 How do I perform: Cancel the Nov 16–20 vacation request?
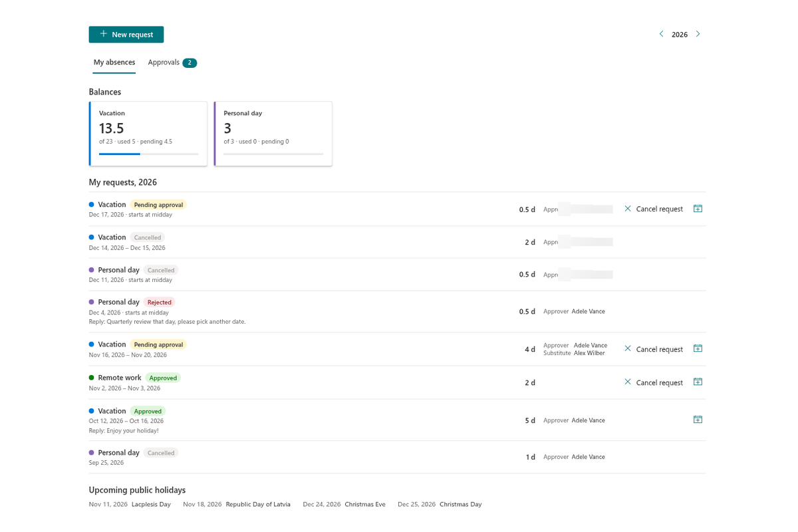point(654,349)
